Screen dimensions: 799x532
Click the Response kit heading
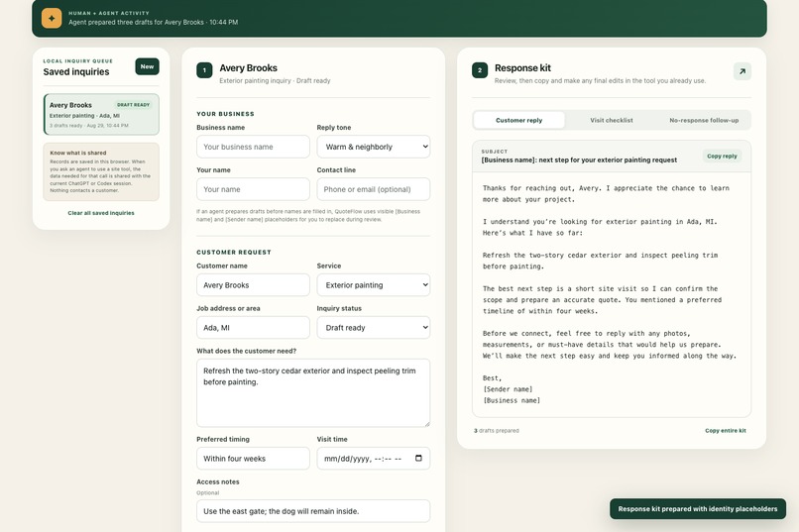[x=522, y=68]
